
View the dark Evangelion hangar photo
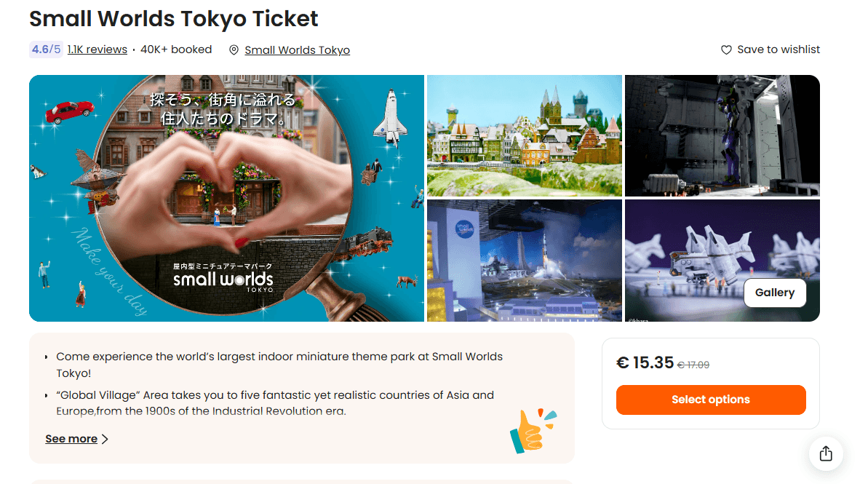click(722, 135)
